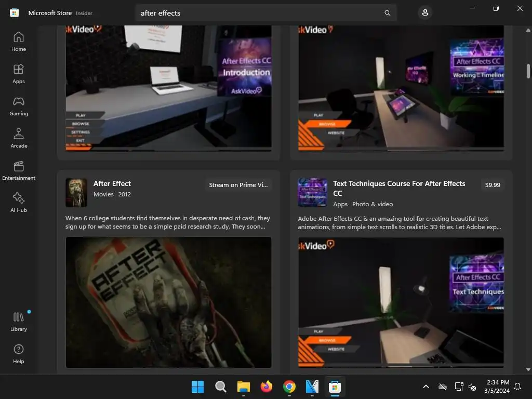This screenshot has width=532, height=399.
Task: Open the After Effects CC Introduction screenshot
Action: tap(168, 88)
